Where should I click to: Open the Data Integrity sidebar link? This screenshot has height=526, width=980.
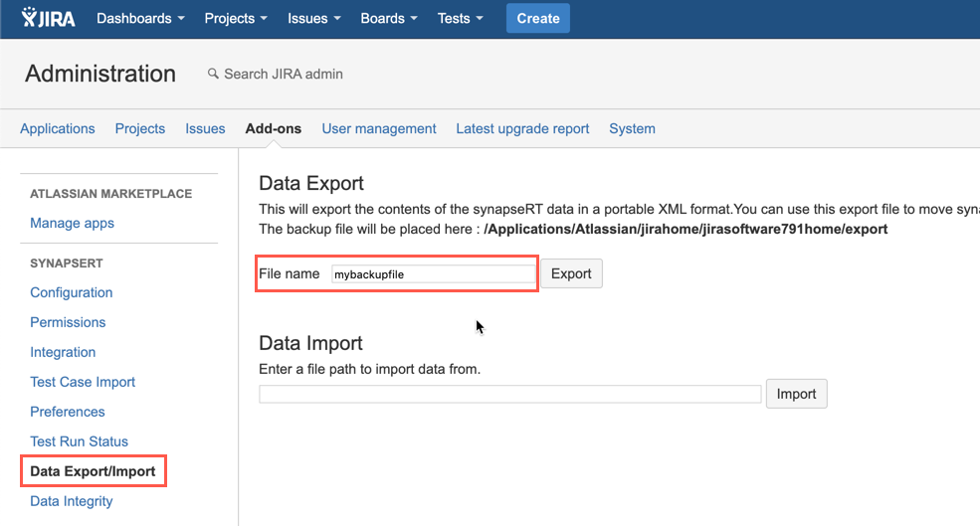pos(72,501)
